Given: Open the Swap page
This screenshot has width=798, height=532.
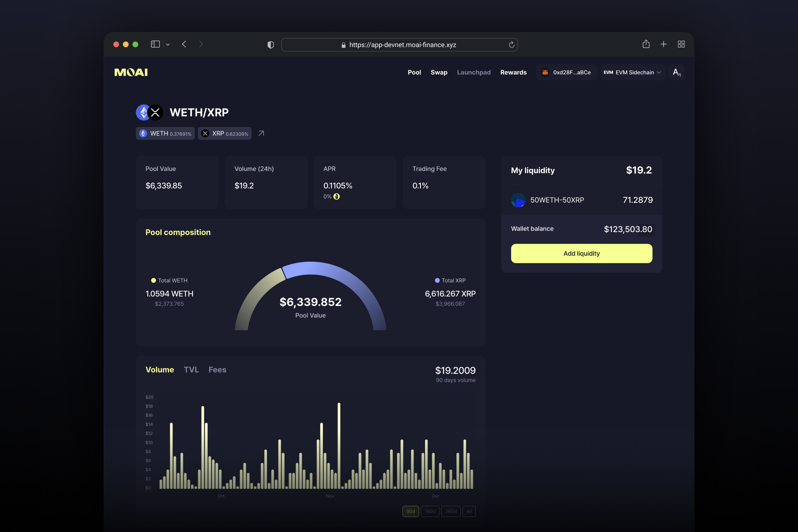Looking at the screenshot, I should coord(439,72).
